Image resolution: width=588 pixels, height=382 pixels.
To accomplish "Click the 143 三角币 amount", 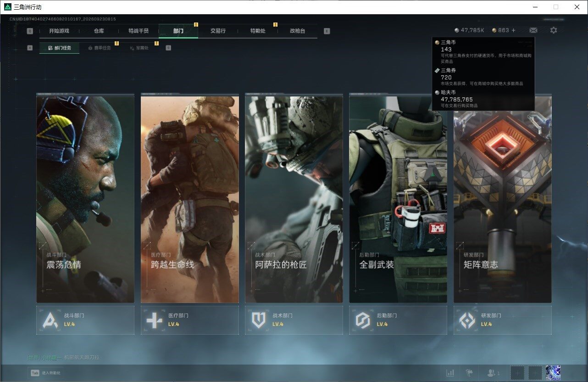I will 446,49.
